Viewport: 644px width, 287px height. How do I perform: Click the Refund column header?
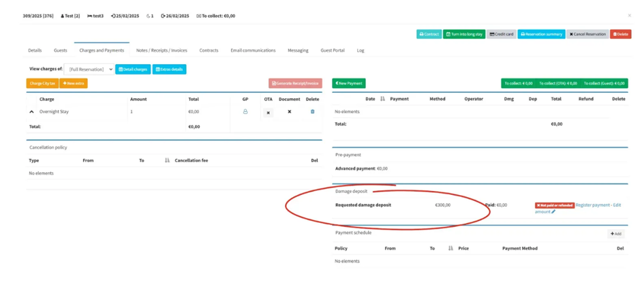585,99
